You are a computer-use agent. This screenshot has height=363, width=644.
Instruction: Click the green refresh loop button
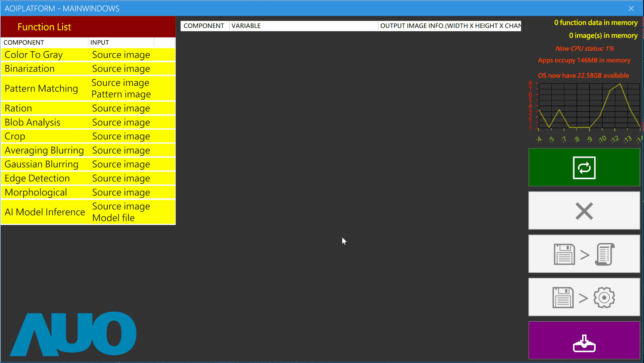click(584, 167)
